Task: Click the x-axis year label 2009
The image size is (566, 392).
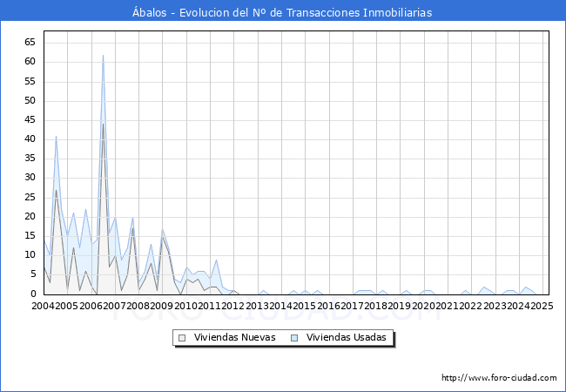Action: (x=161, y=306)
